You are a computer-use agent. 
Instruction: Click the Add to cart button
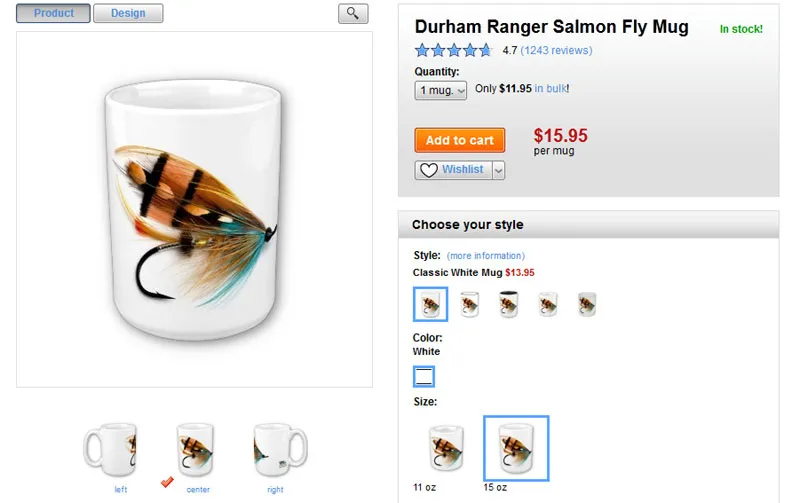[x=460, y=140]
